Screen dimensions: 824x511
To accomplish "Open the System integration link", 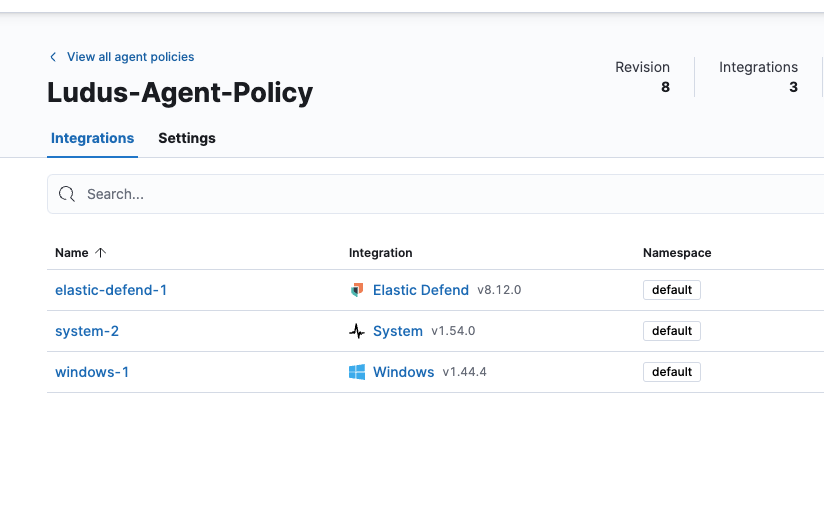I will [x=398, y=331].
